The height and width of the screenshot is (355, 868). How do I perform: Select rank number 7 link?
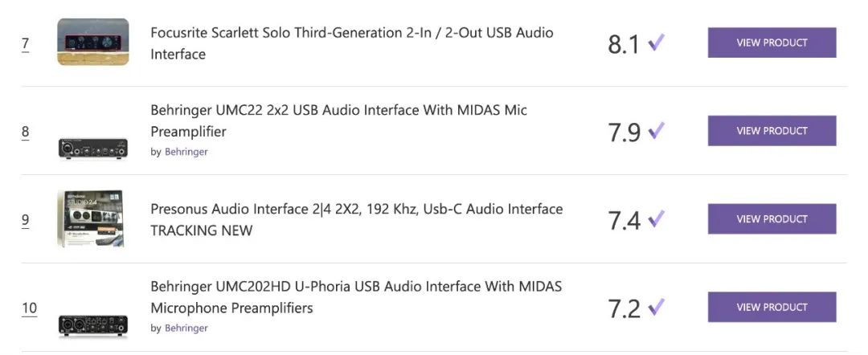[26, 43]
